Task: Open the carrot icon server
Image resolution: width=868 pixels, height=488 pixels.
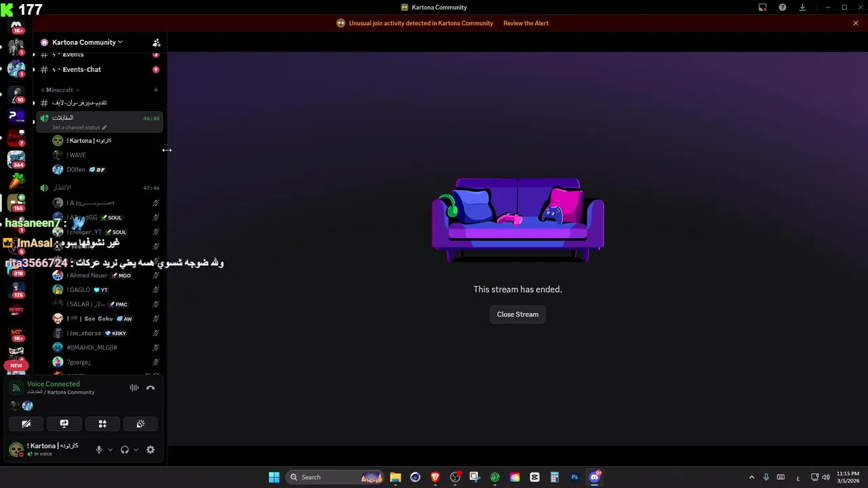Action: [16, 181]
